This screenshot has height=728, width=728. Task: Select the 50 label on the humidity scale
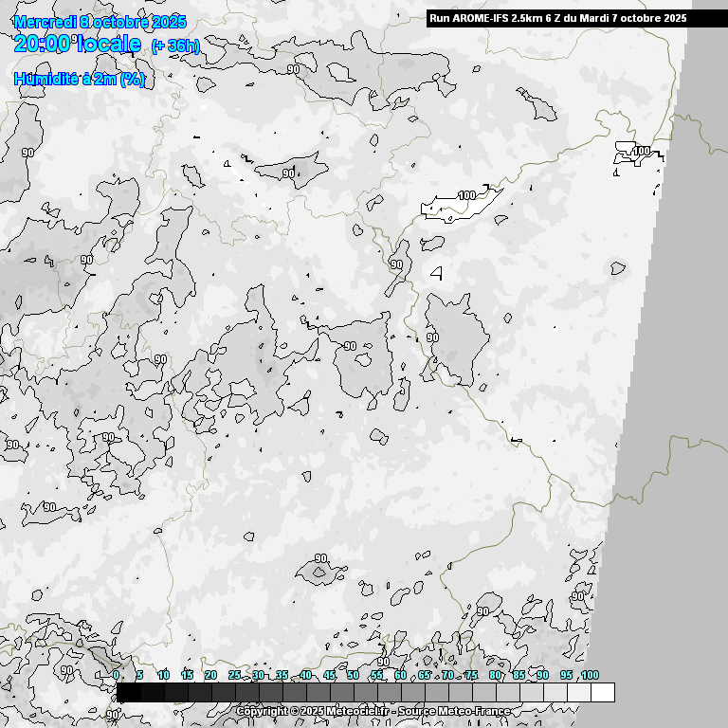(x=353, y=675)
